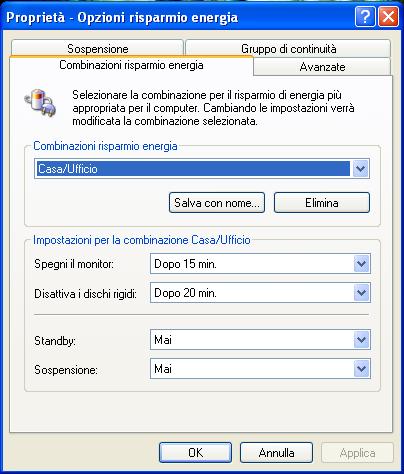Select the Avanzate tab
This screenshot has width=404, height=474.
[322, 66]
